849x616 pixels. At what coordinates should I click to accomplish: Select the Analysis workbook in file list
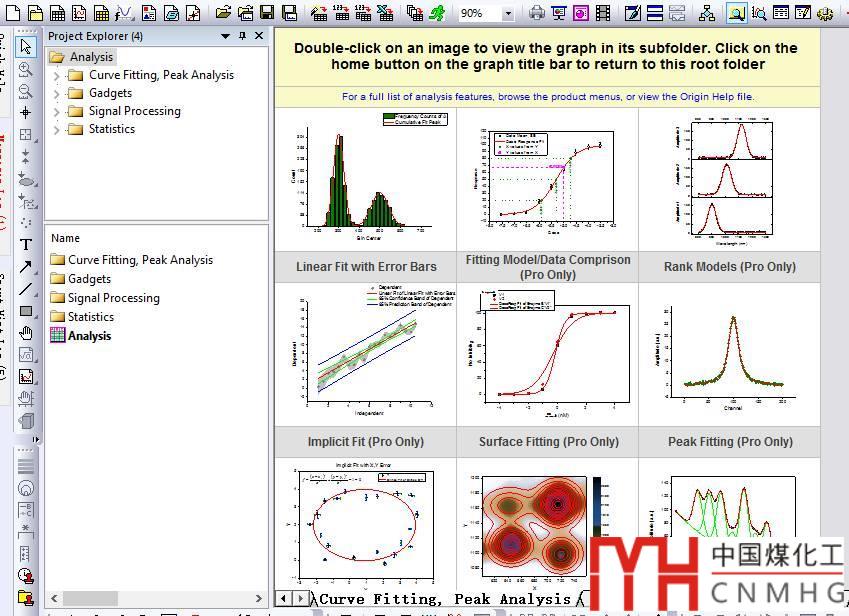tap(81, 336)
